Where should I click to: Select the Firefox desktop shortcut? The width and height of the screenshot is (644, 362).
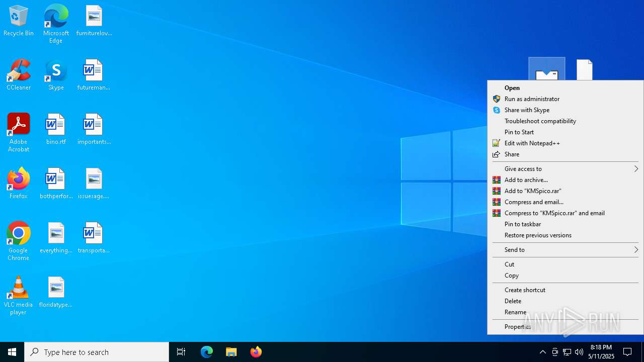pyautogui.click(x=19, y=184)
